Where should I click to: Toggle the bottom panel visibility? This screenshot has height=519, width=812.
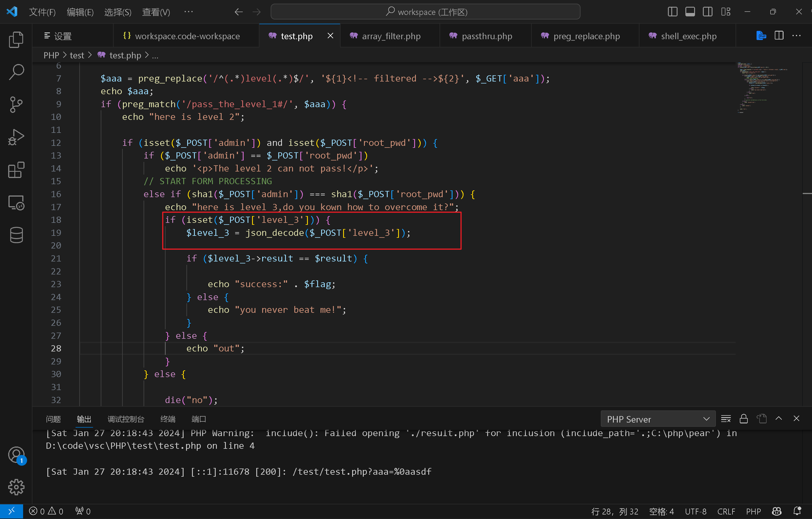(690, 12)
